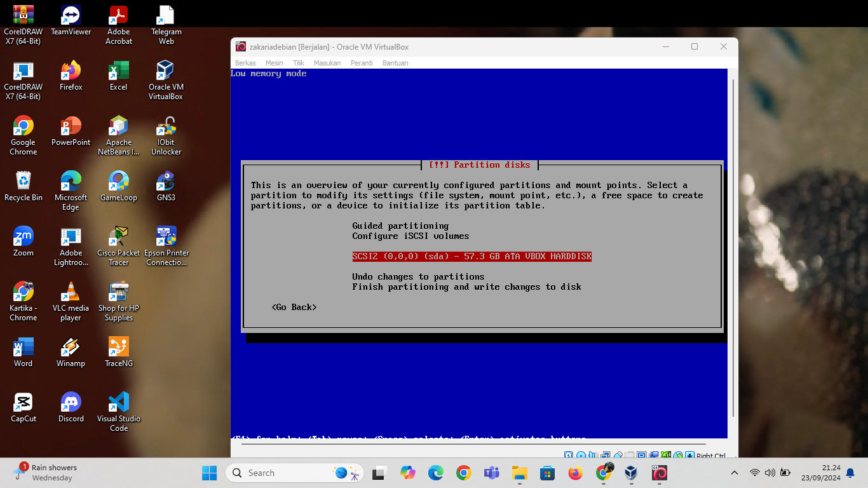868x488 pixels.
Task: Open Microsoft Edge desktop icon
Action: coord(71,192)
